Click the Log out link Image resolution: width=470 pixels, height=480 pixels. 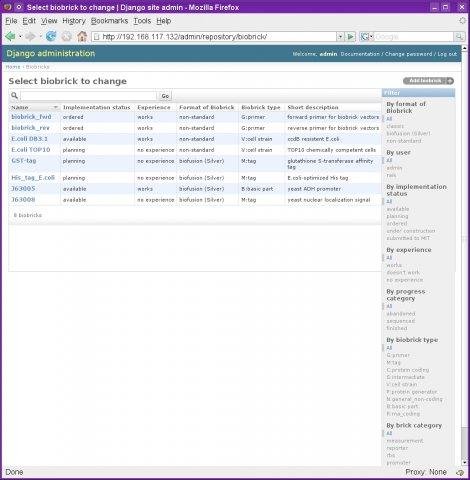click(447, 54)
